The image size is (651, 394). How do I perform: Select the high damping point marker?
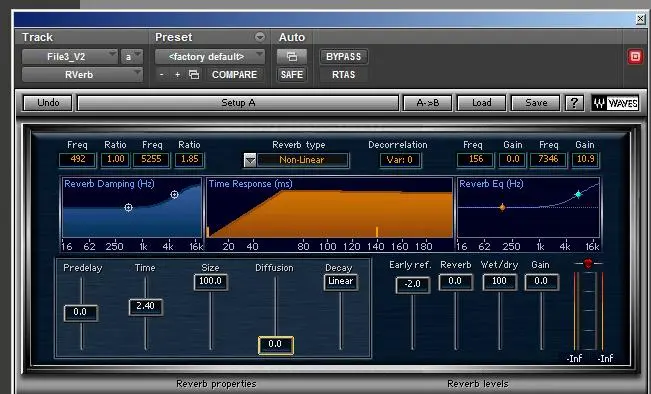click(174, 194)
